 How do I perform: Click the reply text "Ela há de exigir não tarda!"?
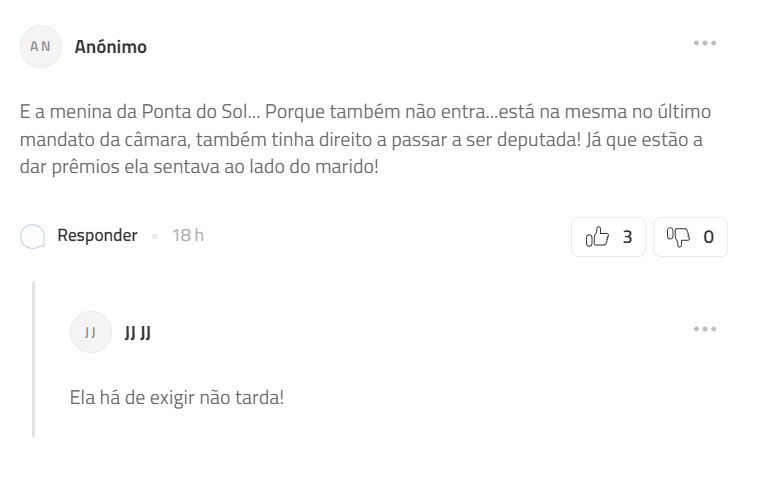177,397
